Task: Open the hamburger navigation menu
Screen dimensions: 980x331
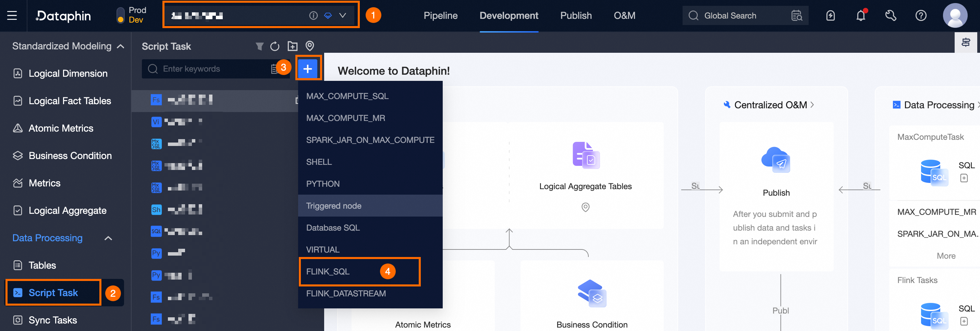Action: tap(12, 16)
